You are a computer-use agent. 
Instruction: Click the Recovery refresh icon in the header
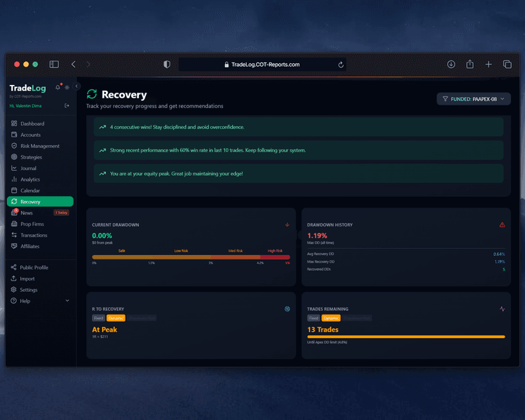(x=91, y=93)
